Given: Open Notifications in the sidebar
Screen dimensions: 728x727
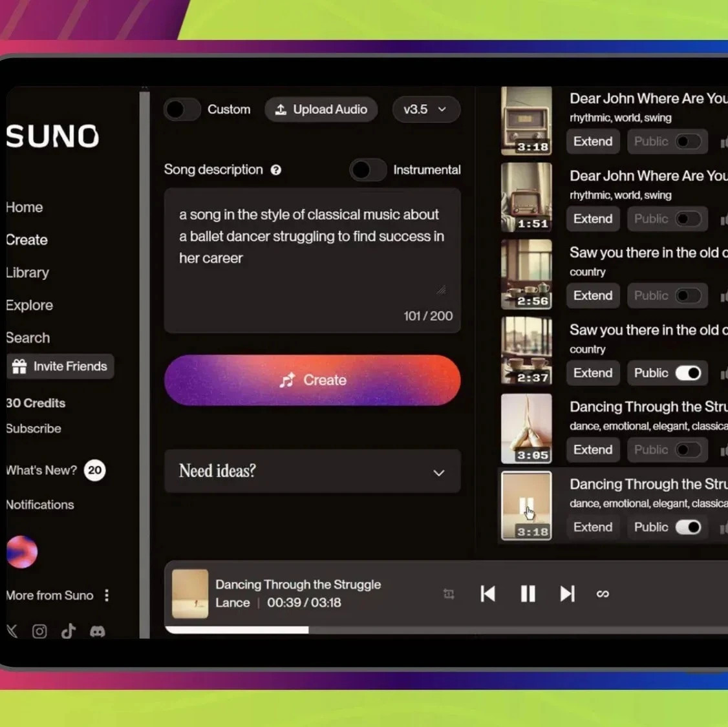Looking at the screenshot, I should pyautogui.click(x=40, y=505).
